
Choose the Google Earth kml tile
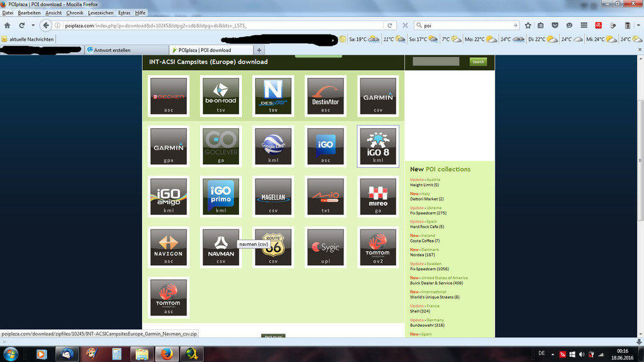point(273,146)
